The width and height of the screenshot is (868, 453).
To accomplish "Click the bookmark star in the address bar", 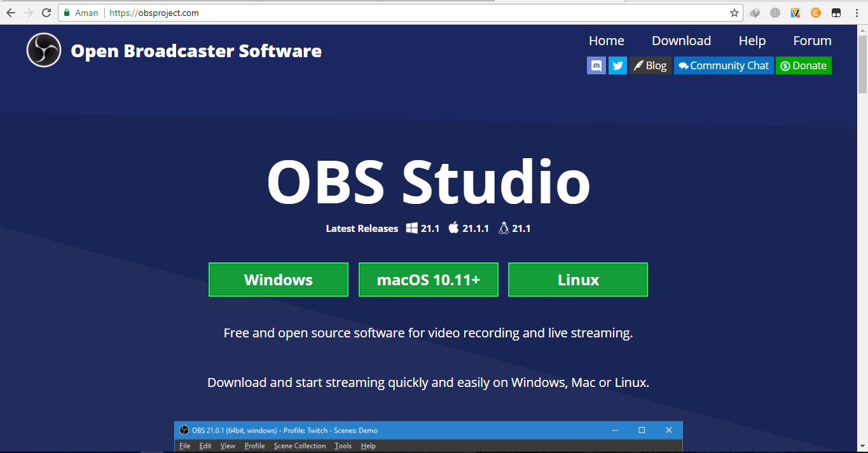I will (x=734, y=12).
